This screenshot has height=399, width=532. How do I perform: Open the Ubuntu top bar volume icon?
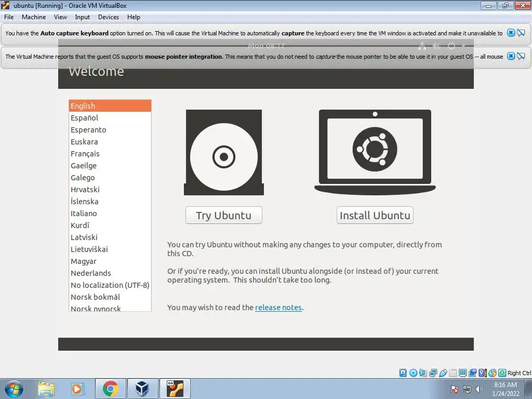coord(436,46)
